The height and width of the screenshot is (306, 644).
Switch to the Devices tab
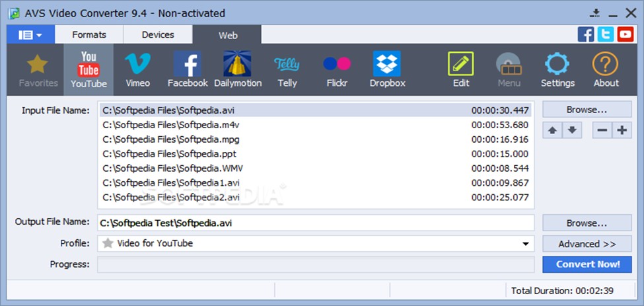[158, 34]
